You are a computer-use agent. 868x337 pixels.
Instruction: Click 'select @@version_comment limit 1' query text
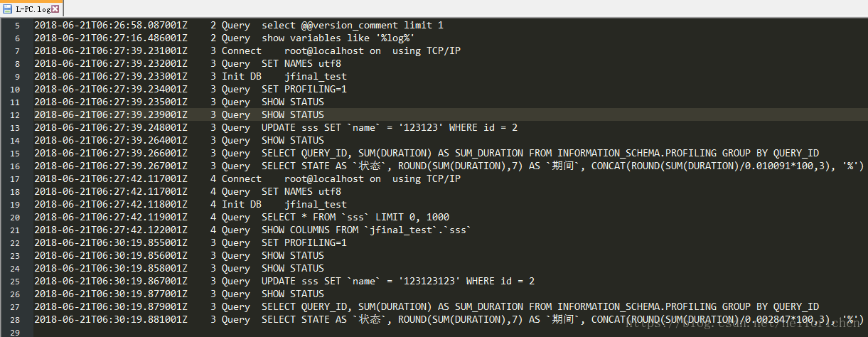point(353,25)
